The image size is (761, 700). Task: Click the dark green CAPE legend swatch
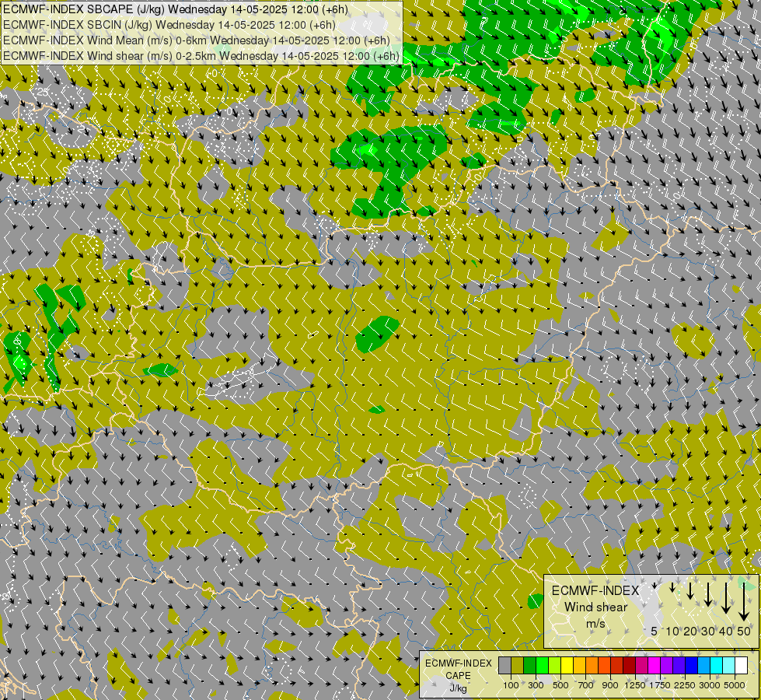(x=530, y=665)
